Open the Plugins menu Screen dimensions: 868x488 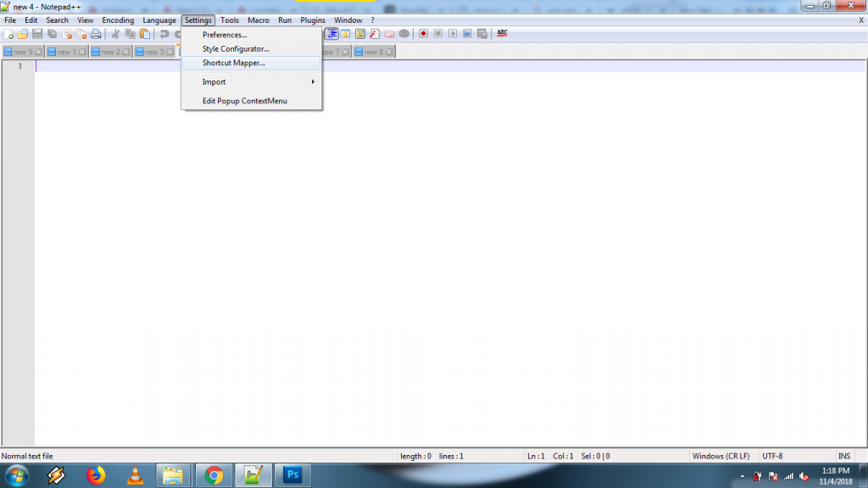coord(313,20)
